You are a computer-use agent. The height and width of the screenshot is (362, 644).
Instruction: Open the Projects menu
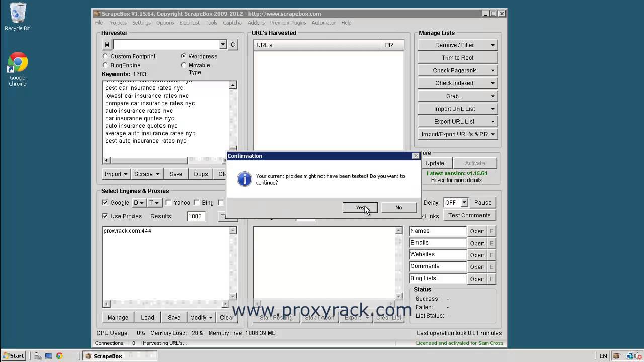tap(117, 23)
